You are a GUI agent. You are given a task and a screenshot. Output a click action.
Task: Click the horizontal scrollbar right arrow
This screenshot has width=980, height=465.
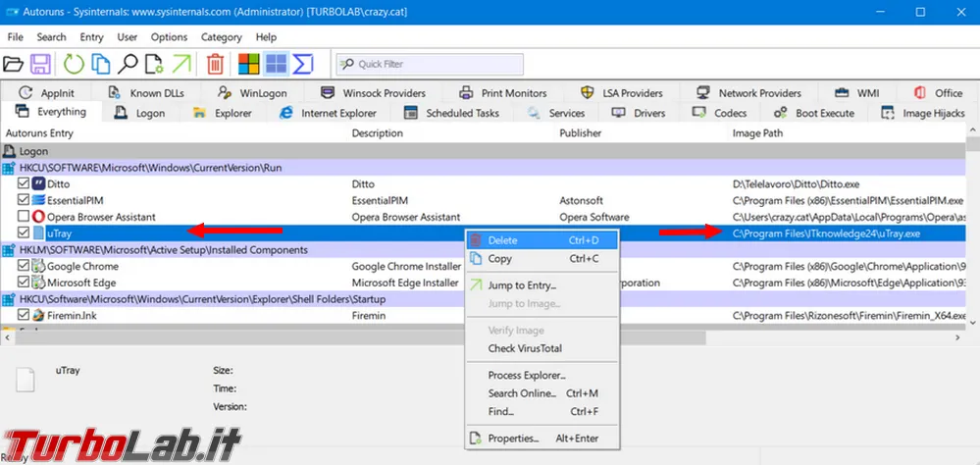[956, 337]
